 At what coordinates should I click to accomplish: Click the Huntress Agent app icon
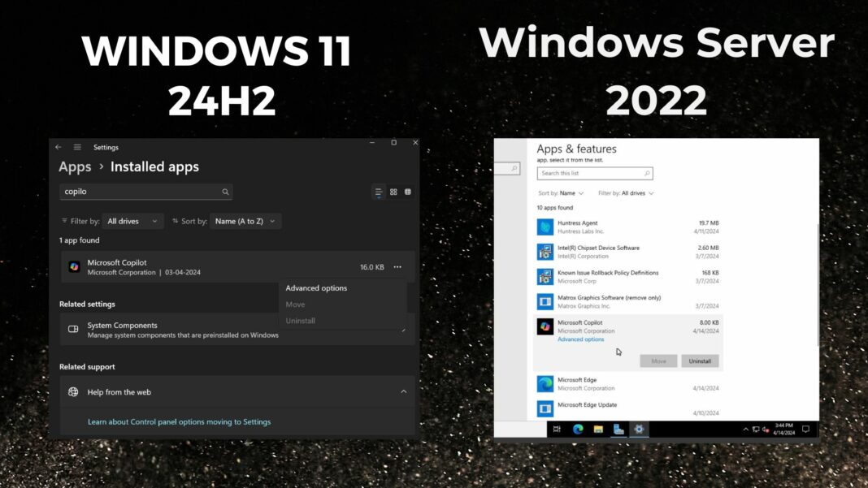click(544, 227)
